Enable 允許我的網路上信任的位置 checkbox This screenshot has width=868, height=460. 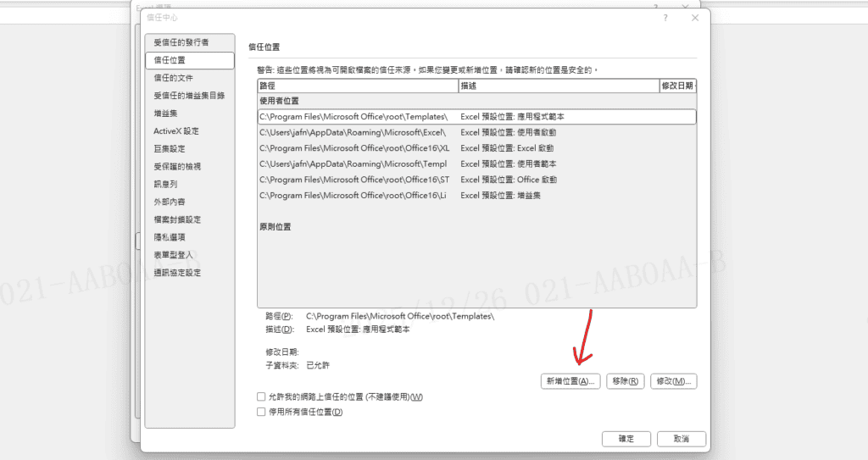261,396
